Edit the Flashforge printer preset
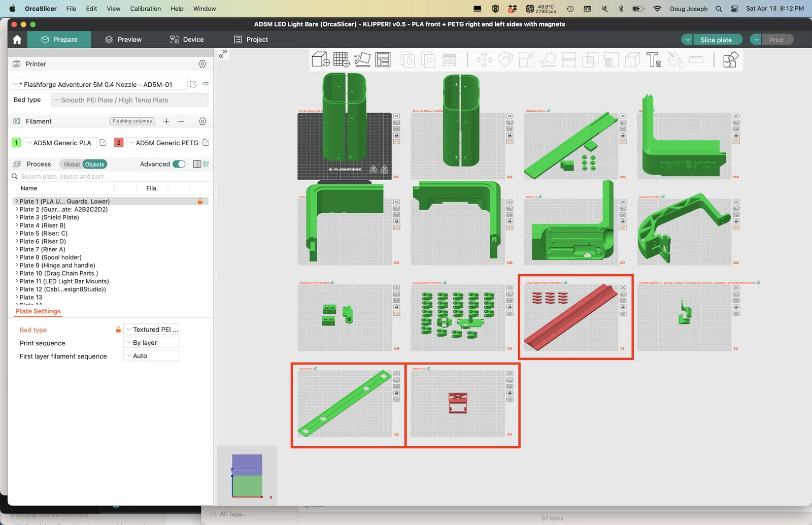 (193, 84)
